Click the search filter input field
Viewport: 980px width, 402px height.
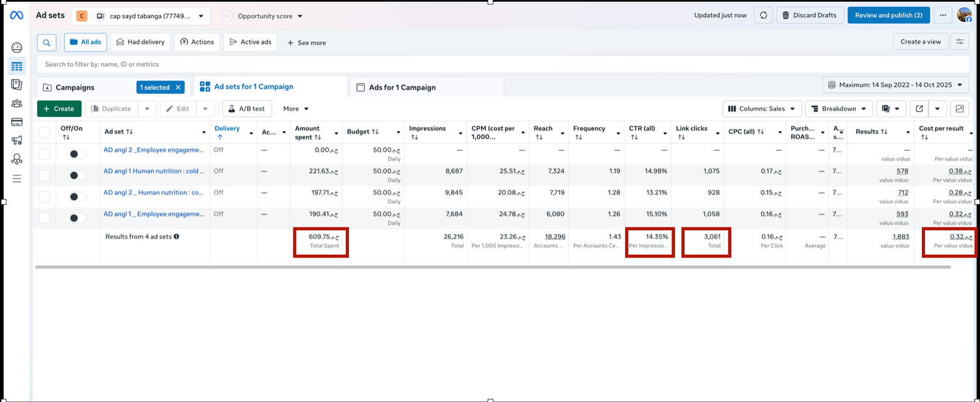click(457, 64)
